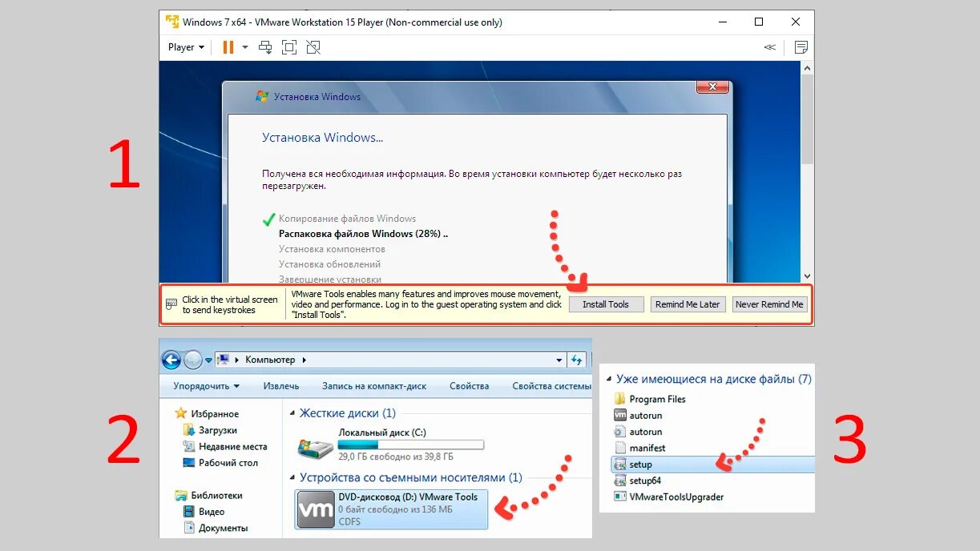The image size is (980, 551).
Task: Select Избранное in the navigation pane
Action: [215, 414]
